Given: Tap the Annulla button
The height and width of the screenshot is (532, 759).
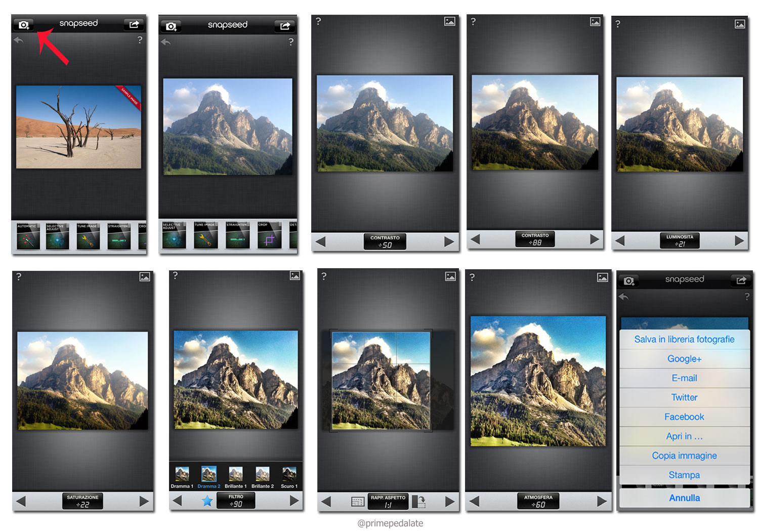Looking at the screenshot, I should pos(684,498).
